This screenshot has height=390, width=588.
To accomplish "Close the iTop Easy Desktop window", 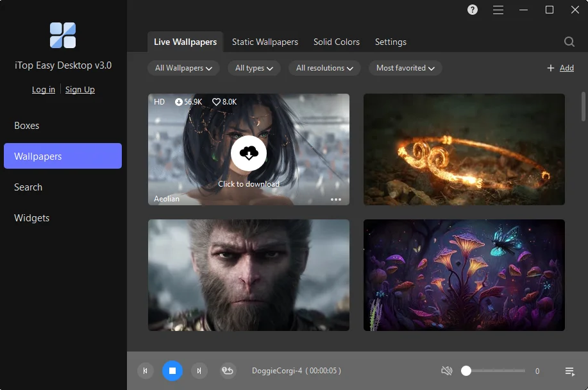I will coord(575,10).
